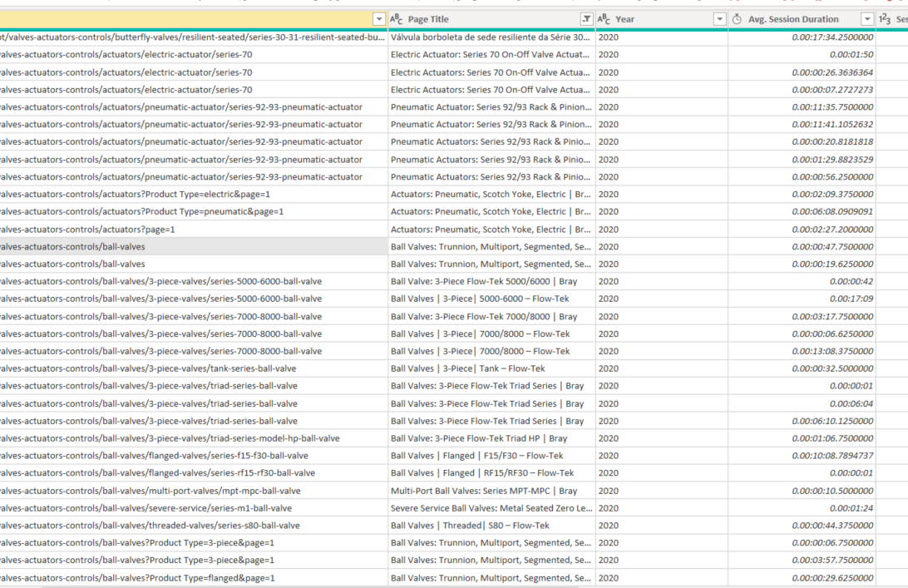The height and width of the screenshot is (588, 908).
Task: Select duration cell 0.00:17:09
Action: coord(802,299)
